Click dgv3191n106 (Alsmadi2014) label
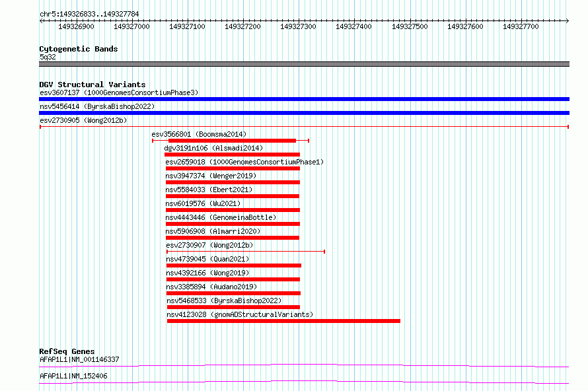 click(x=213, y=148)
